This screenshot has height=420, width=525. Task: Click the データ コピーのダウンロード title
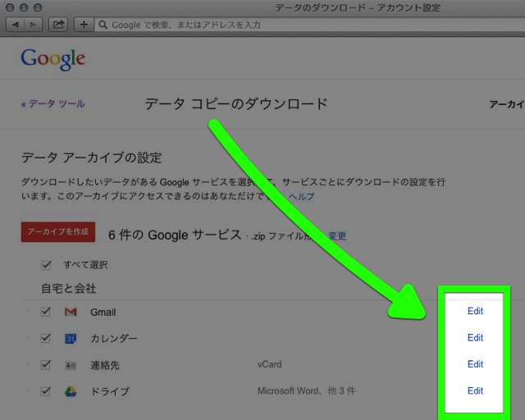(x=236, y=104)
